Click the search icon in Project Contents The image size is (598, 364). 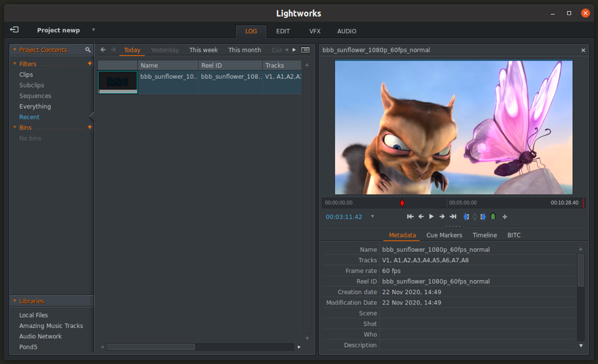pos(88,50)
